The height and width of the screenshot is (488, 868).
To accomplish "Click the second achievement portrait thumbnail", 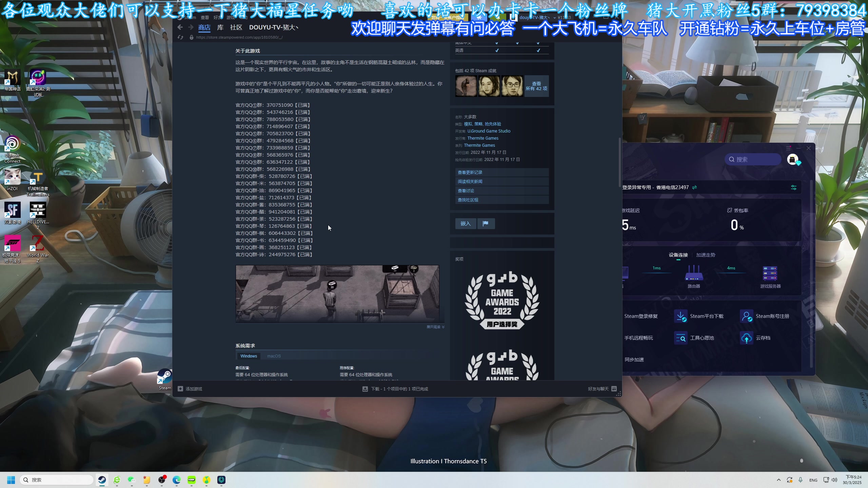I will [489, 86].
